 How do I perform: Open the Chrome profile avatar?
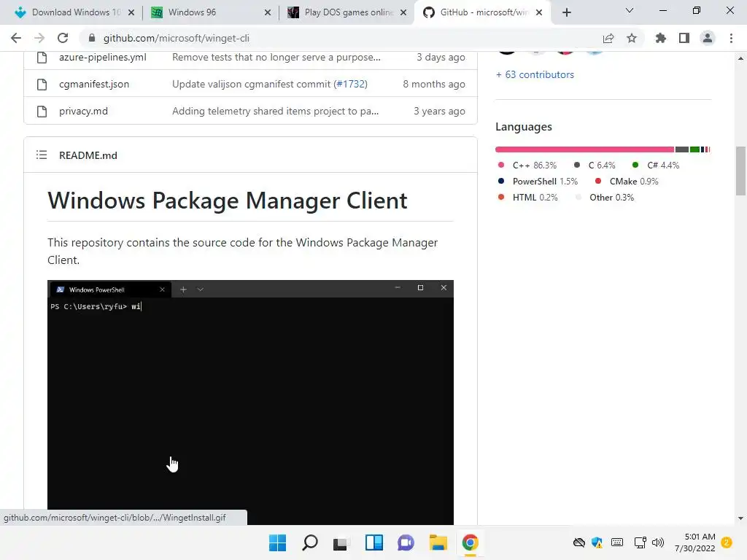708,38
